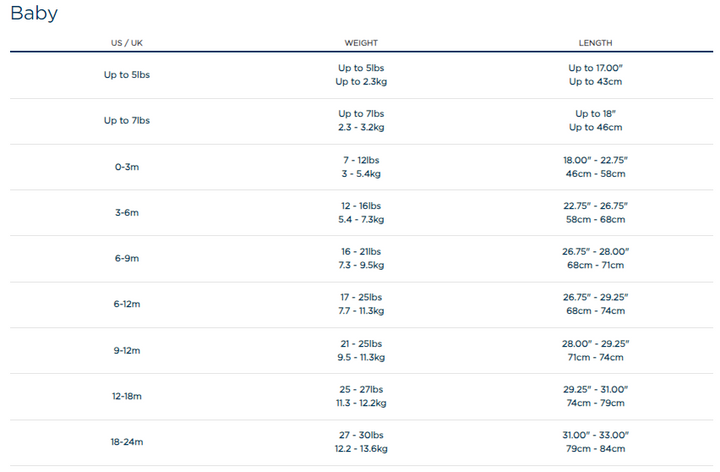The image size is (720, 472).
Task: Click the Baby heading
Action: click(x=34, y=14)
